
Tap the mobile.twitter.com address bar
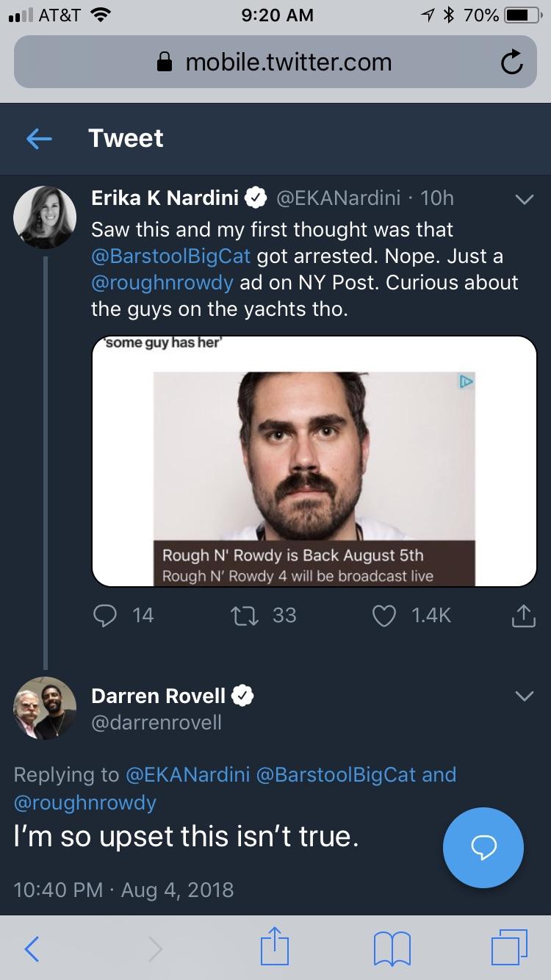point(275,62)
